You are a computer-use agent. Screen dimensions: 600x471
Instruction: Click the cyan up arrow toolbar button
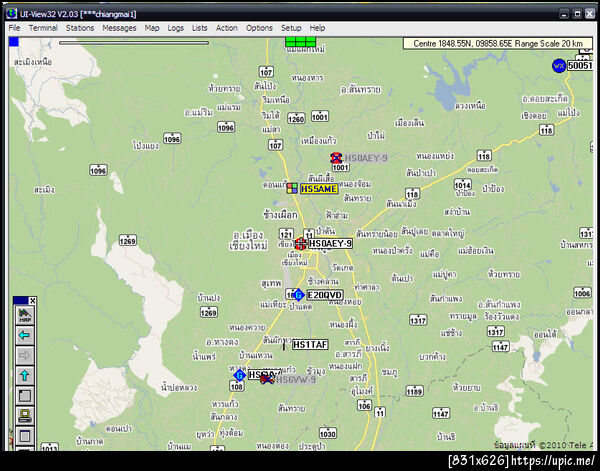25,375
